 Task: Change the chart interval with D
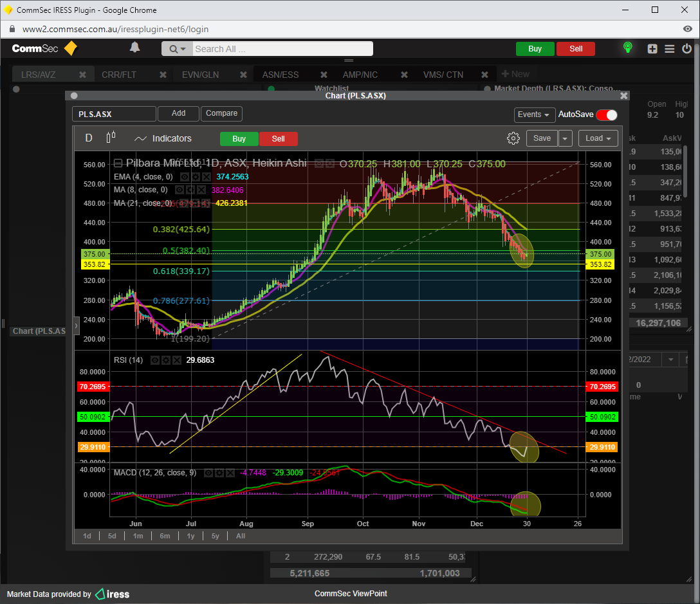pyautogui.click(x=89, y=138)
